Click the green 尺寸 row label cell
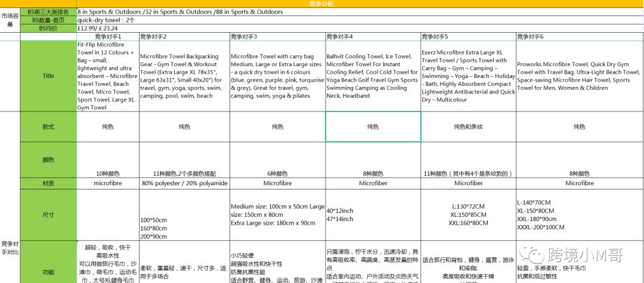 (x=48, y=214)
